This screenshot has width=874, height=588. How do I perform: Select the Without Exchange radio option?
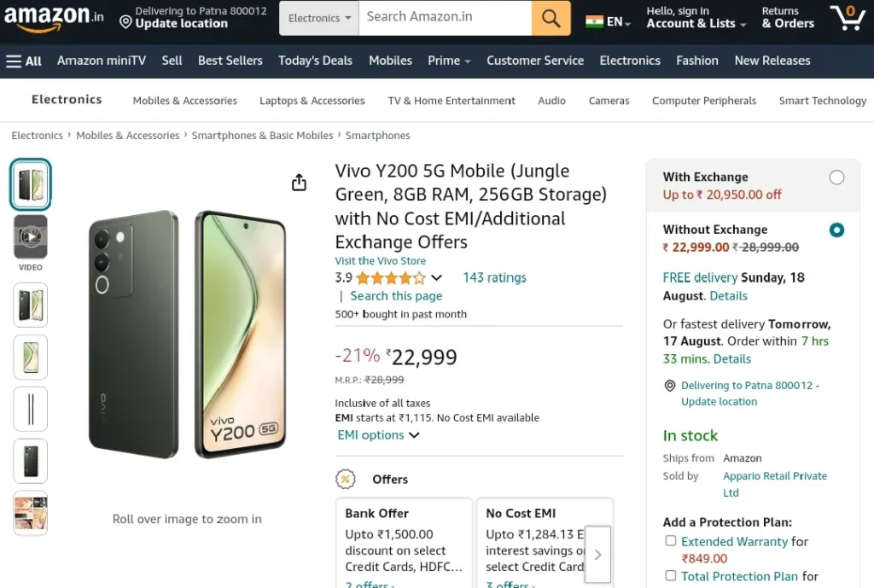836,230
